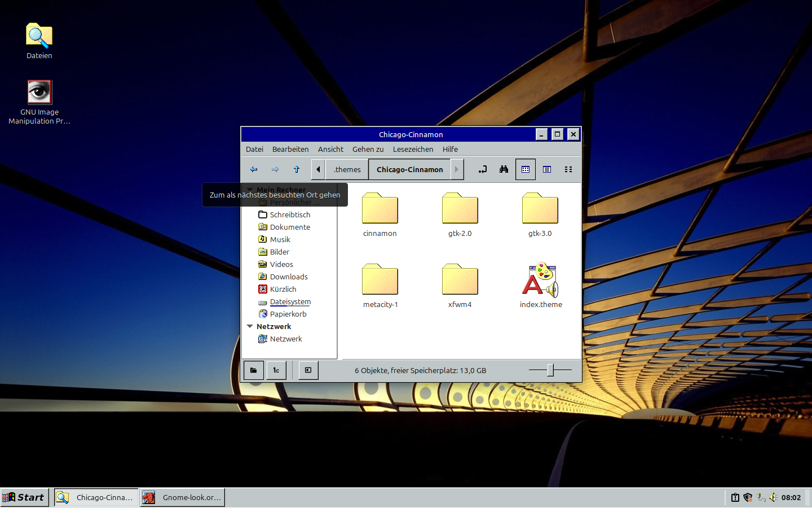812x508 pixels.
Task: Open the Start menu
Action: click(x=24, y=497)
